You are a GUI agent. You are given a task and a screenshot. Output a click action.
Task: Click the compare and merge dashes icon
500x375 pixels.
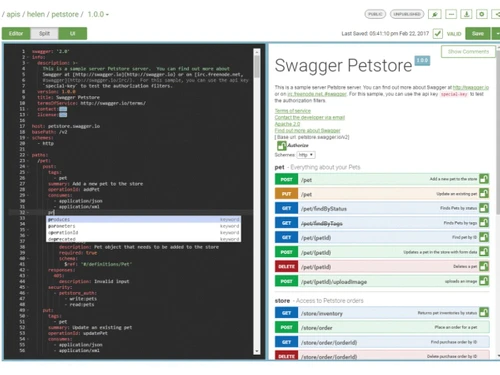coord(451,14)
